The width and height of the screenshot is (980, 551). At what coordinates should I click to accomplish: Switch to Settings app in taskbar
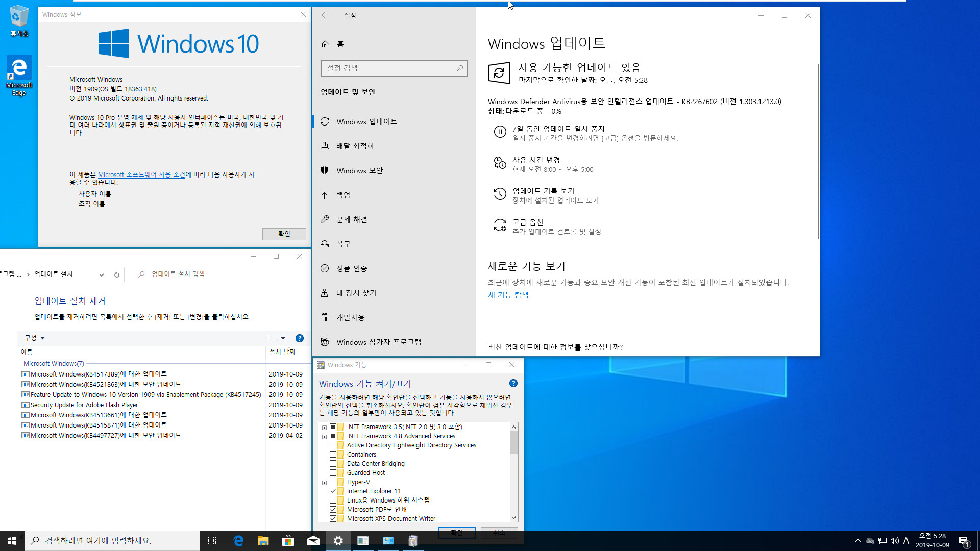[x=338, y=541]
